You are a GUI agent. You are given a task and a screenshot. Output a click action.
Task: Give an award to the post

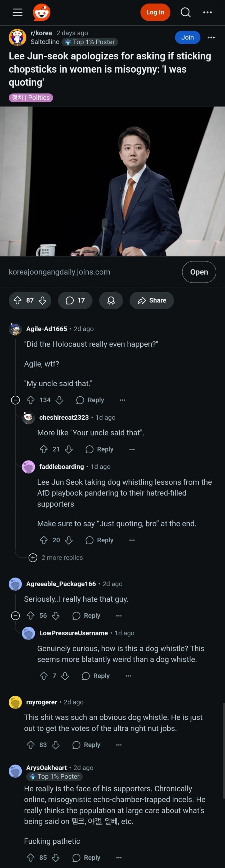click(111, 300)
